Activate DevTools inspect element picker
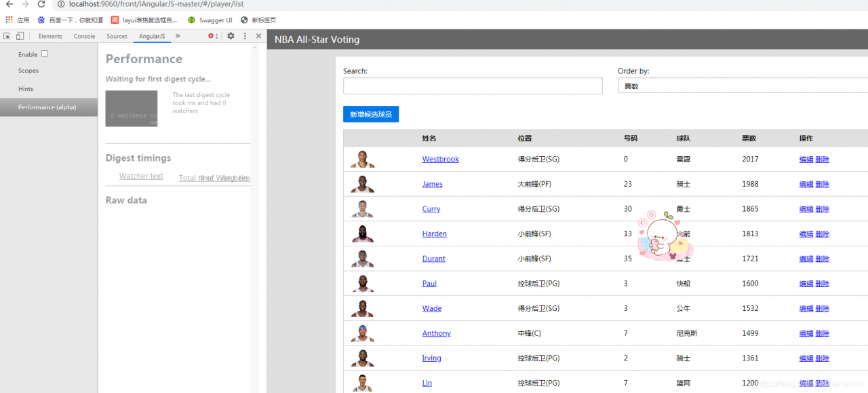This screenshot has height=393, width=868. (7, 36)
